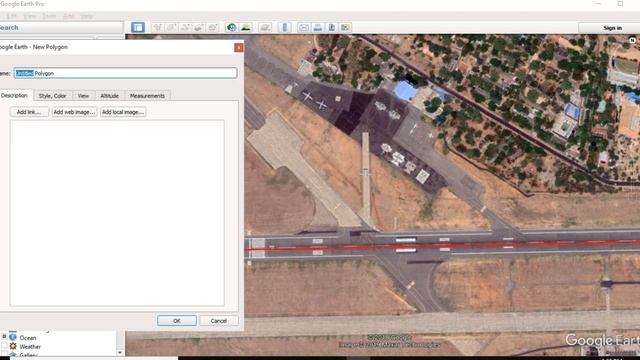This screenshot has height=360, width=640.
Task: Close the New Polygon dialog with red X
Action: (239, 47)
